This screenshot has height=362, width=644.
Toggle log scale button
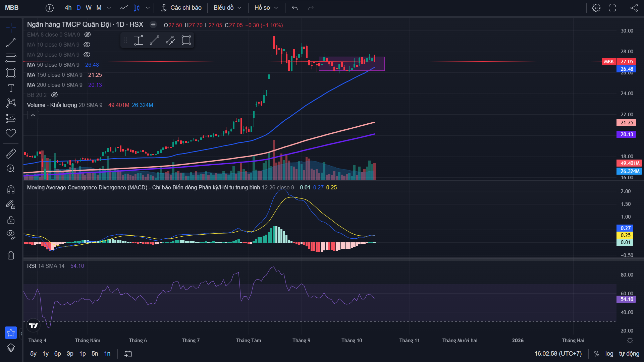click(x=609, y=354)
